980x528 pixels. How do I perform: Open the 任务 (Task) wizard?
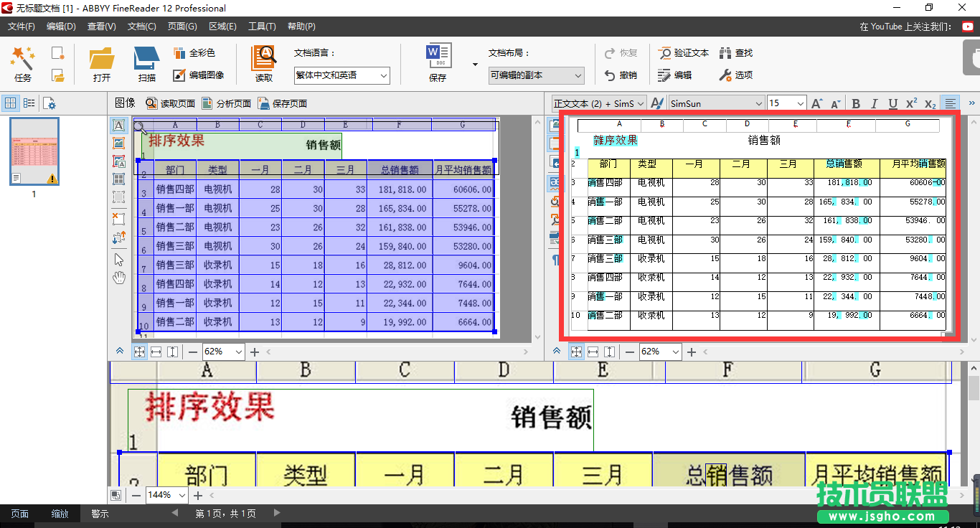[22, 63]
